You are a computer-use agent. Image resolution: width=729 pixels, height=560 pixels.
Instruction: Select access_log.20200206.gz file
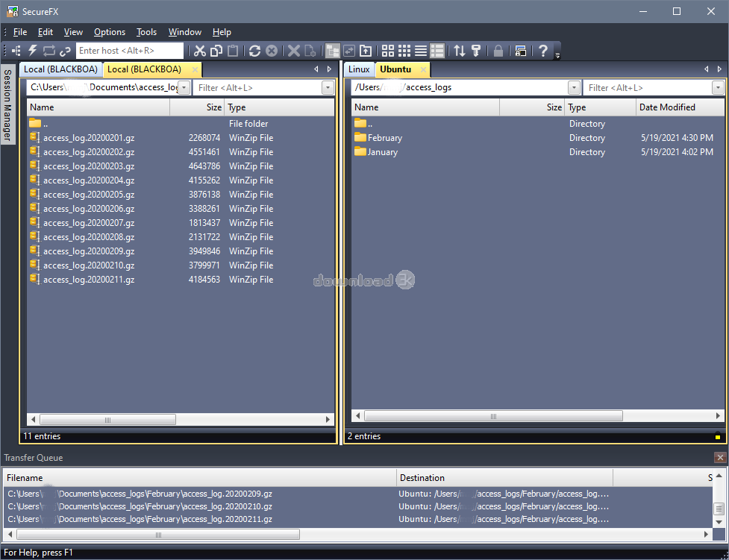click(89, 209)
